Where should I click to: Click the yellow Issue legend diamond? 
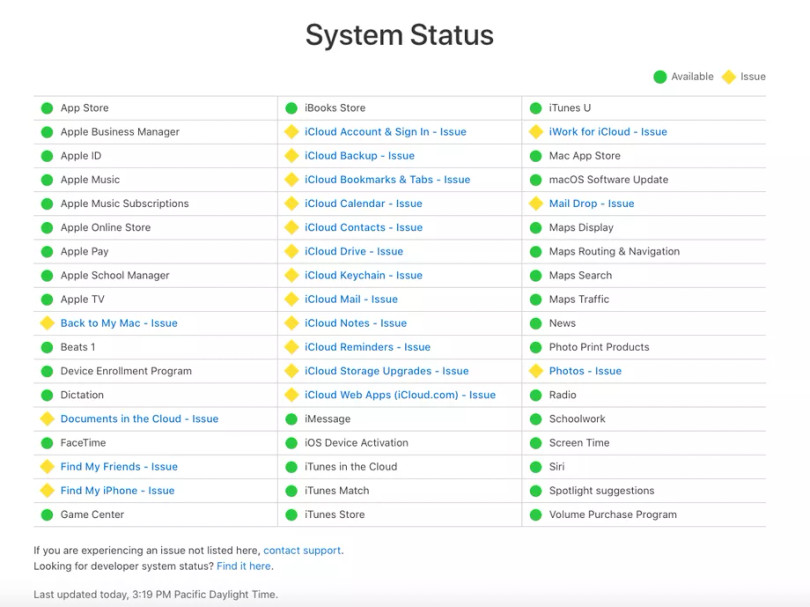point(727,76)
